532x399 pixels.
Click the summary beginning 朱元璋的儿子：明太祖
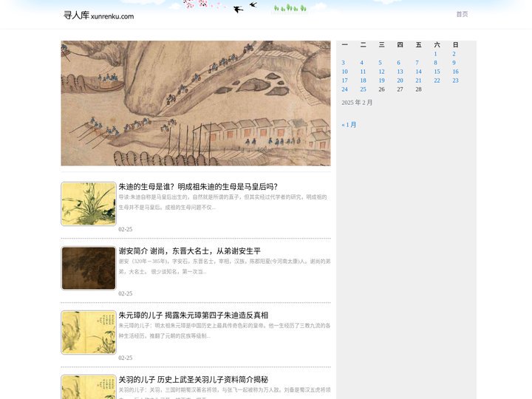point(225,331)
